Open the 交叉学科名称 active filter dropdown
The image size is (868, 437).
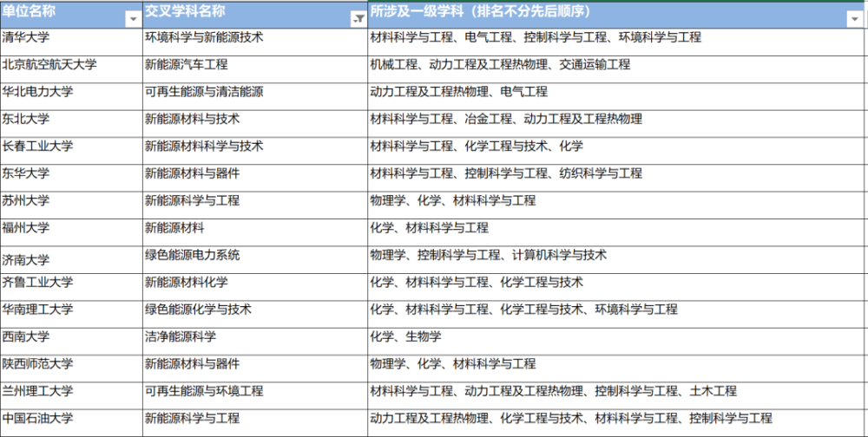[x=358, y=19]
